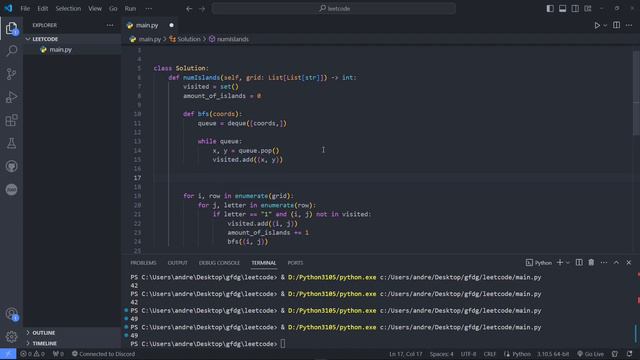Change indentation via Spaces: 4

pyautogui.click(x=441, y=354)
